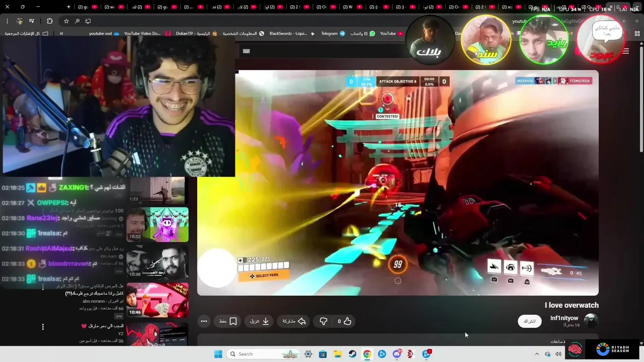Open more actions ellipsis beside the save button

tap(204, 321)
